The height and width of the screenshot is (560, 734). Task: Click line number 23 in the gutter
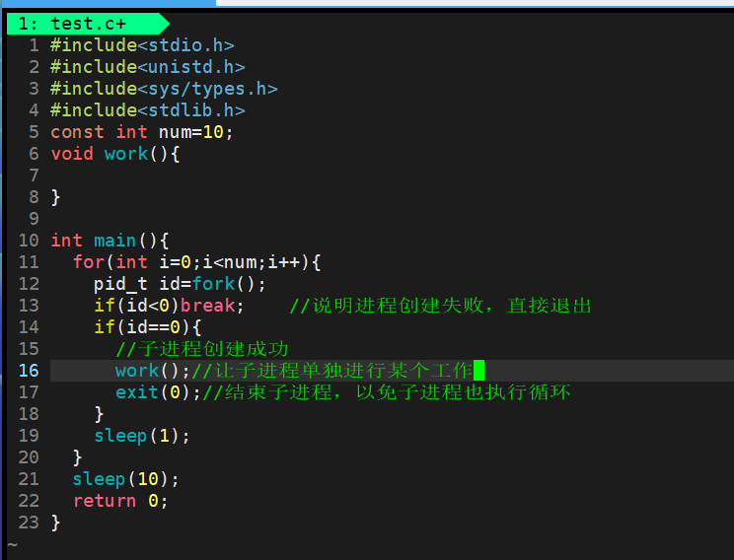29,523
